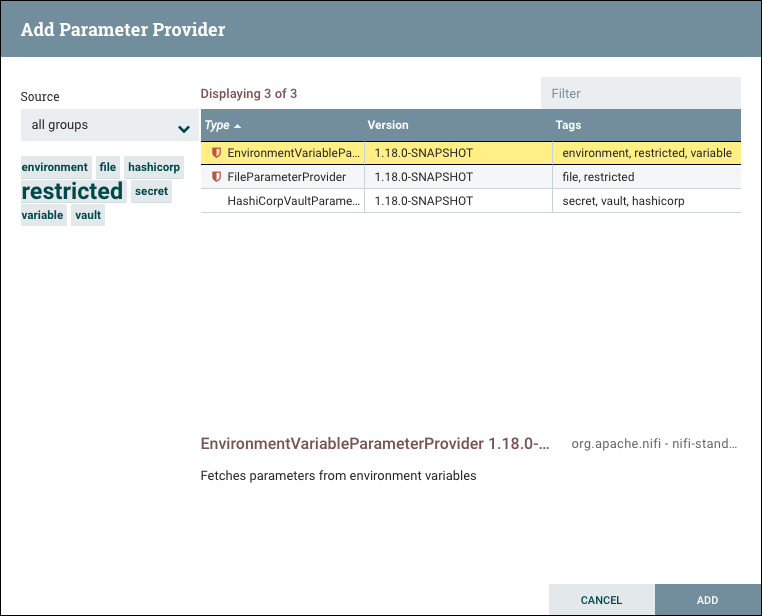Click the Add button
This screenshot has width=762, height=616.
pos(707,600)
